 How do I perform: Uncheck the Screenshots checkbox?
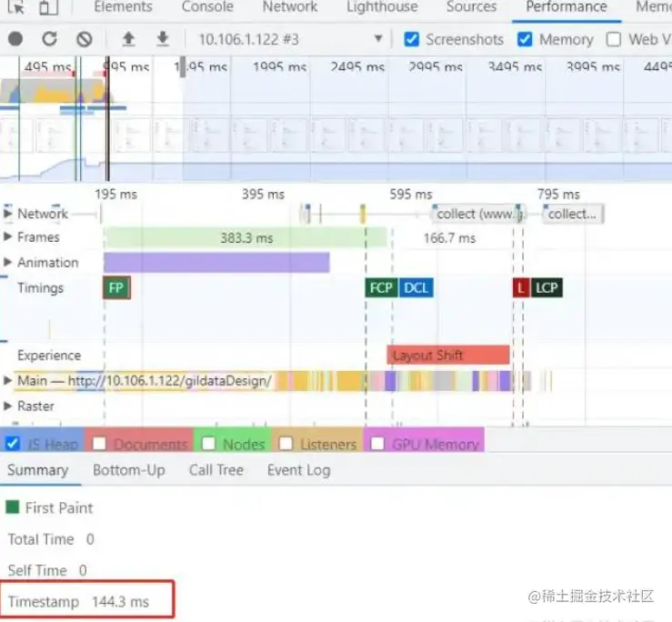pyautogui.click(x=411, y=39)
